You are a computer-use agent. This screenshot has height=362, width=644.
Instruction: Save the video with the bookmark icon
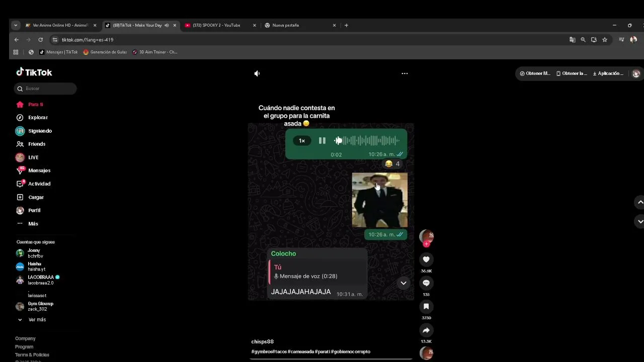pos(426,306)
